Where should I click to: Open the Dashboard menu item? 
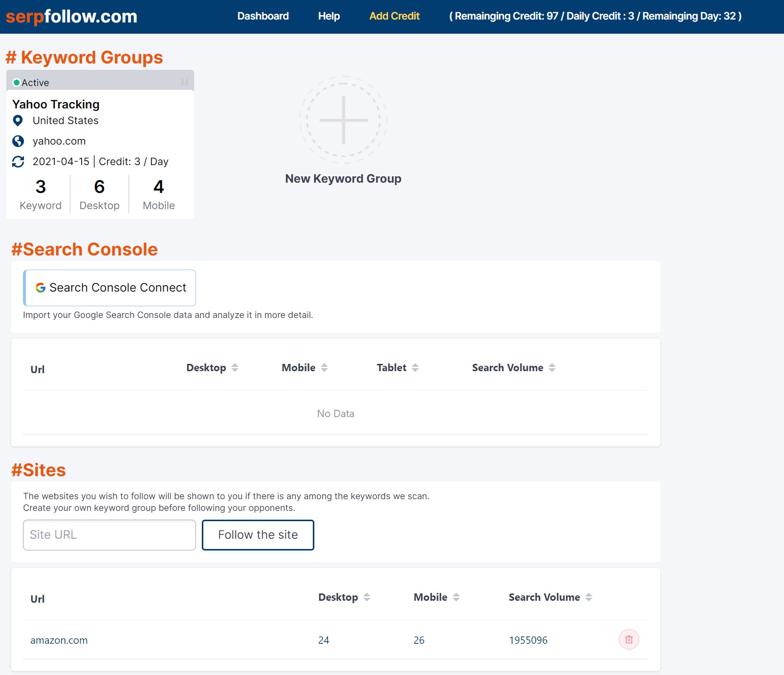point(263,16)
